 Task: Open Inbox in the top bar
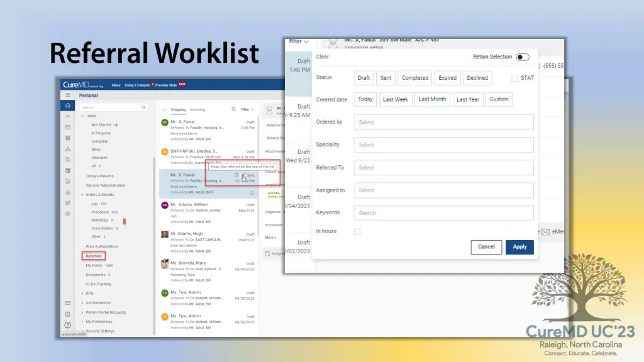pos(116,85)
